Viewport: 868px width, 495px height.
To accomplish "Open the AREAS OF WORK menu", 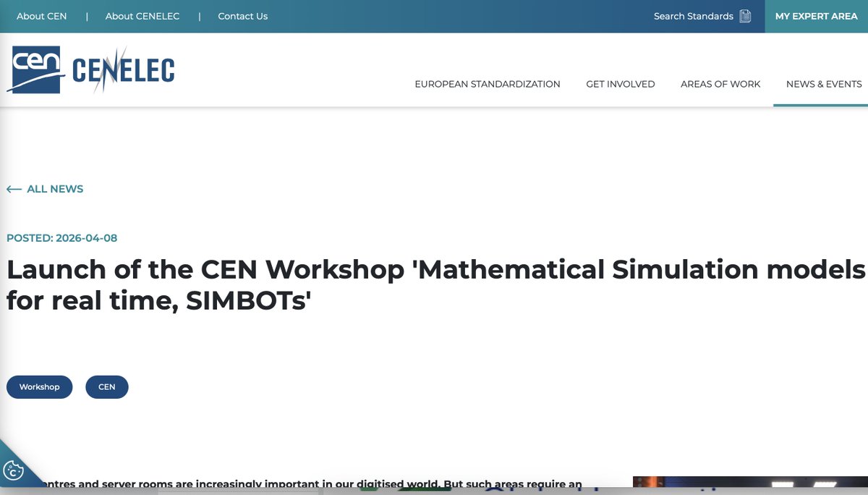I will click(x=720, y=84).
